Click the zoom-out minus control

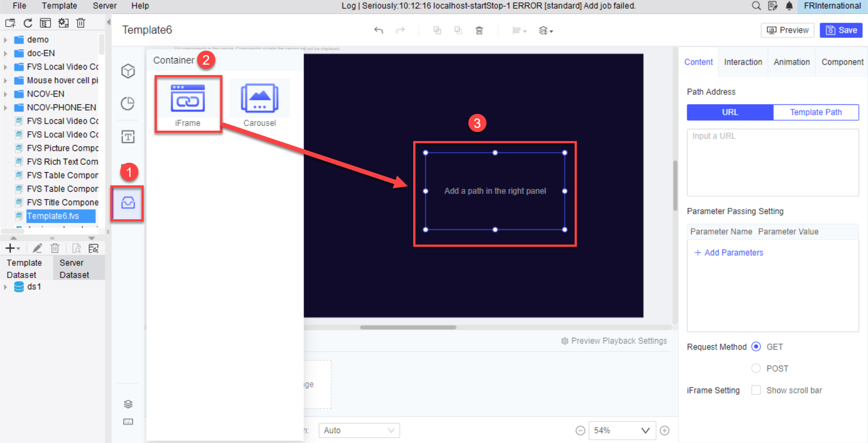pyautogui.click(x=580, y=430)
